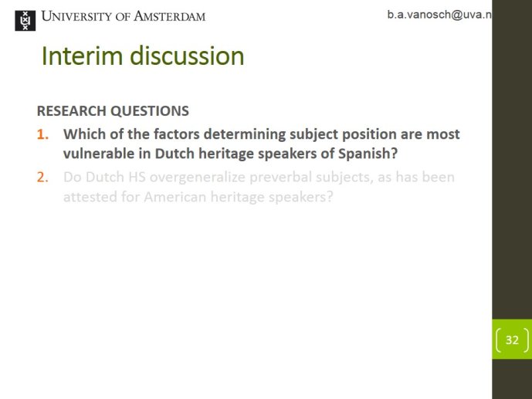532x399 pixels.
Task: Click the dark sidebar above the green box
Action: tap(512, 159)
